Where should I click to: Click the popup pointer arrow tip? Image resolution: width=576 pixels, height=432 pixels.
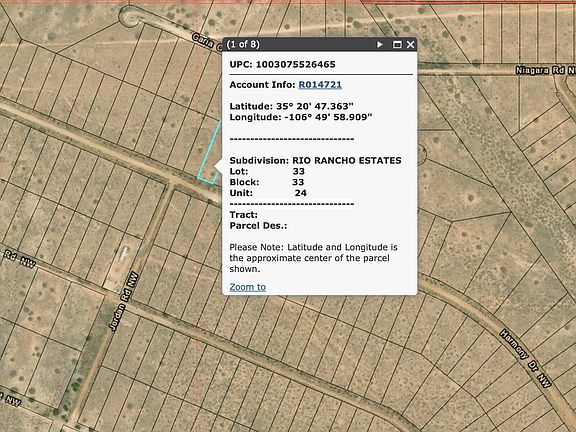pos(216,166)
